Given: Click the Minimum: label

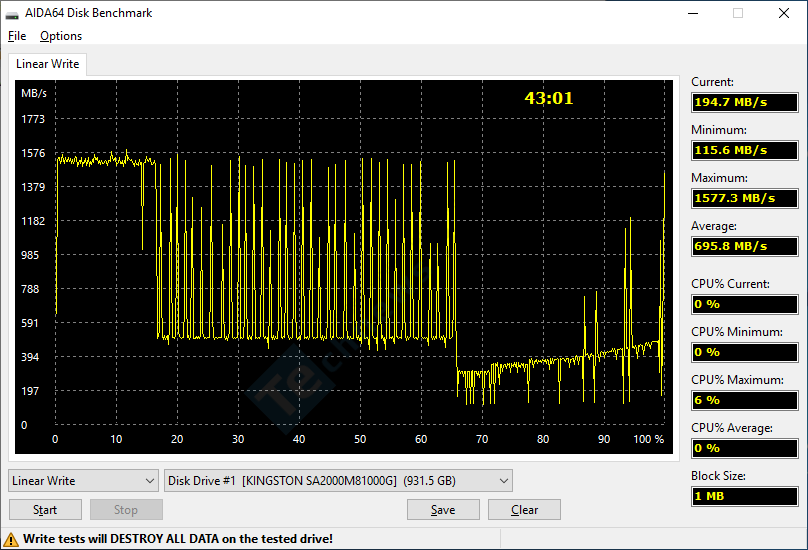Looking at the screenshot, I should click(x=718, y=130).
